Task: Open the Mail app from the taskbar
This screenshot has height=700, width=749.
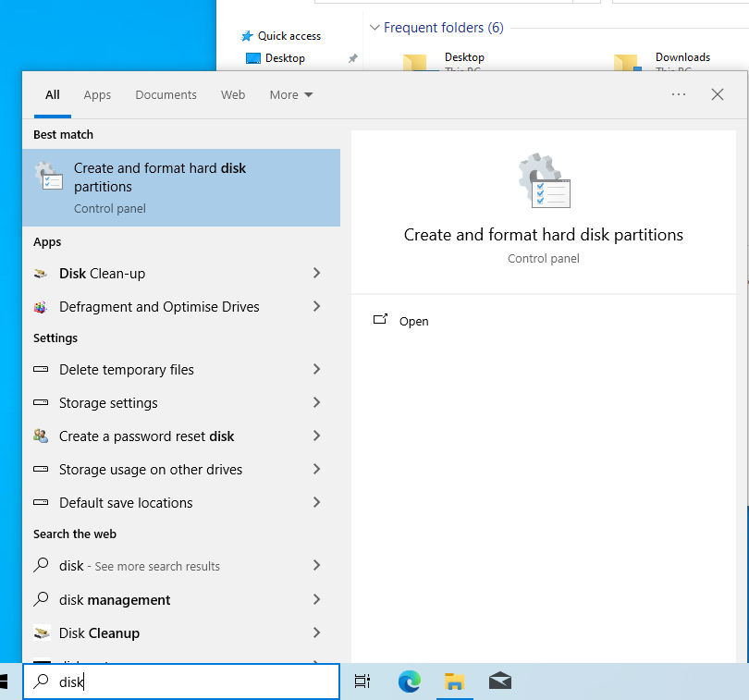Action: (500, 682)
